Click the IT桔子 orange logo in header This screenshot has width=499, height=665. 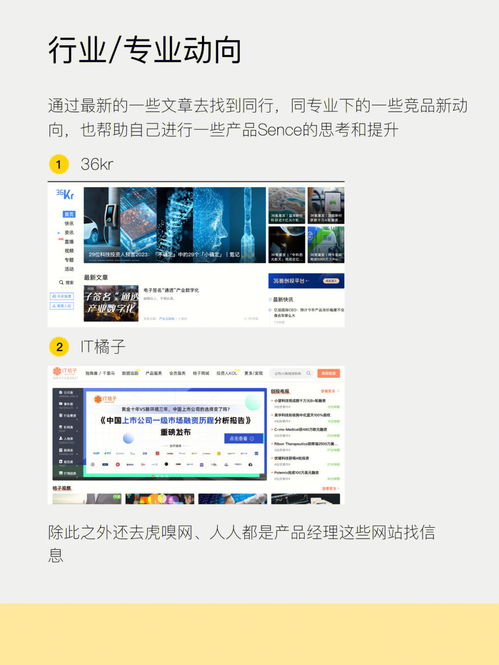point(65,372)
